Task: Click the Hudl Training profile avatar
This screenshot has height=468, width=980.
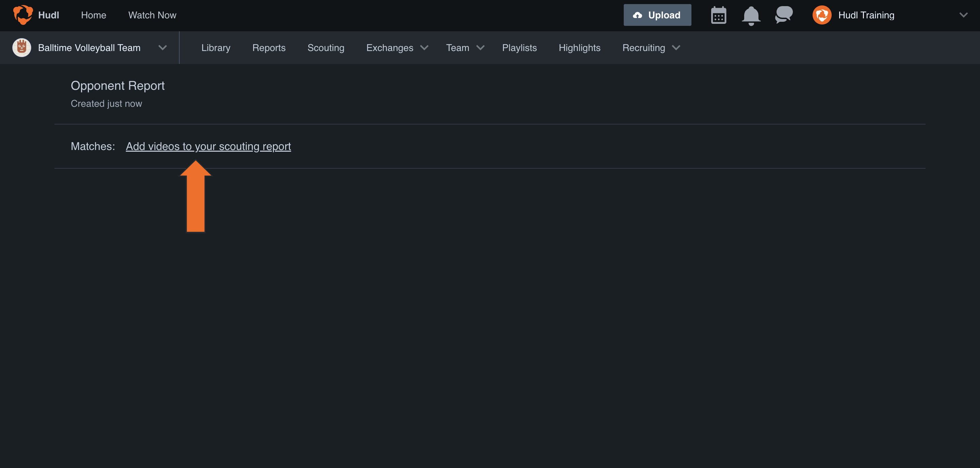Action: [x=822, y=15]
